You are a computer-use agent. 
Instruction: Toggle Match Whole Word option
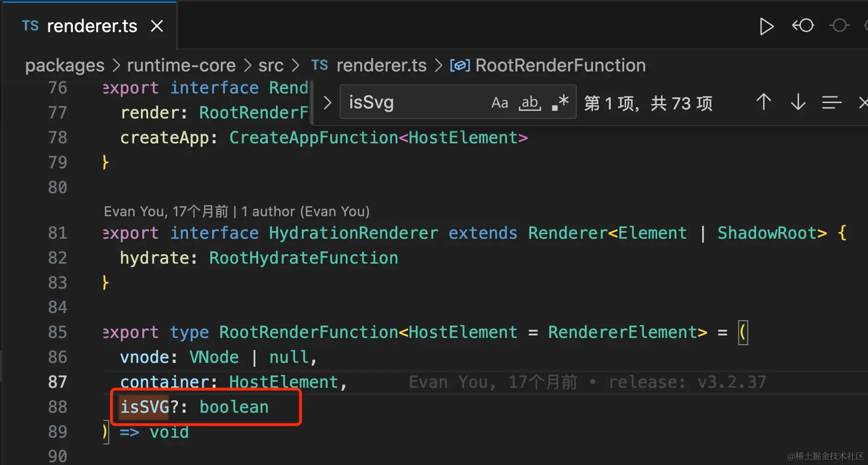pyautogui.click(x=530, y=103)
